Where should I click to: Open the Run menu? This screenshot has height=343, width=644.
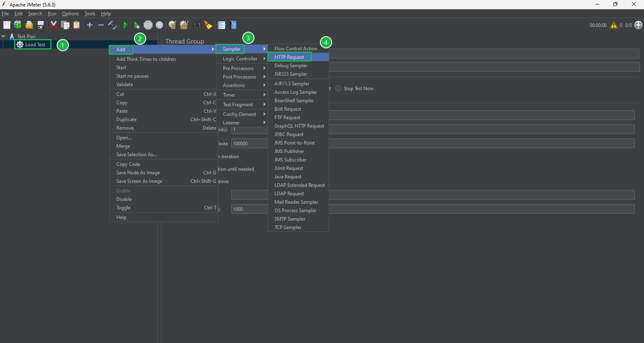52,14
